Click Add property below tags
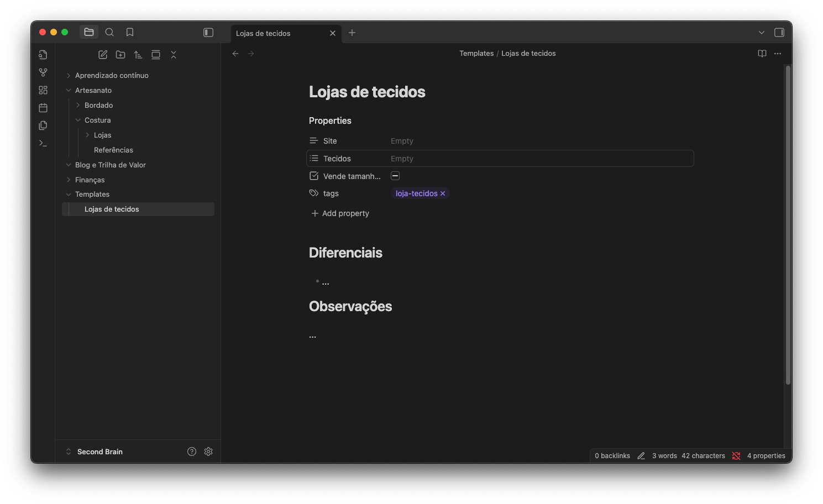 tap(345, 213)
